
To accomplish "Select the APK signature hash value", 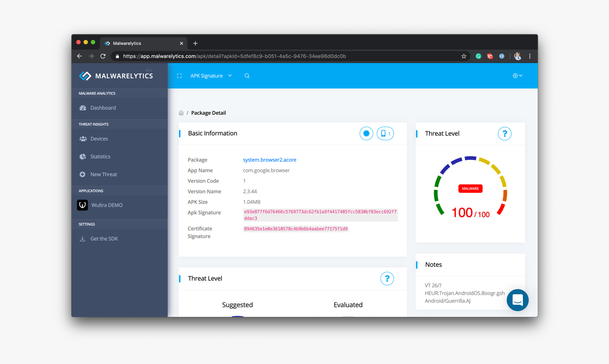I will (x=320, y=215).
